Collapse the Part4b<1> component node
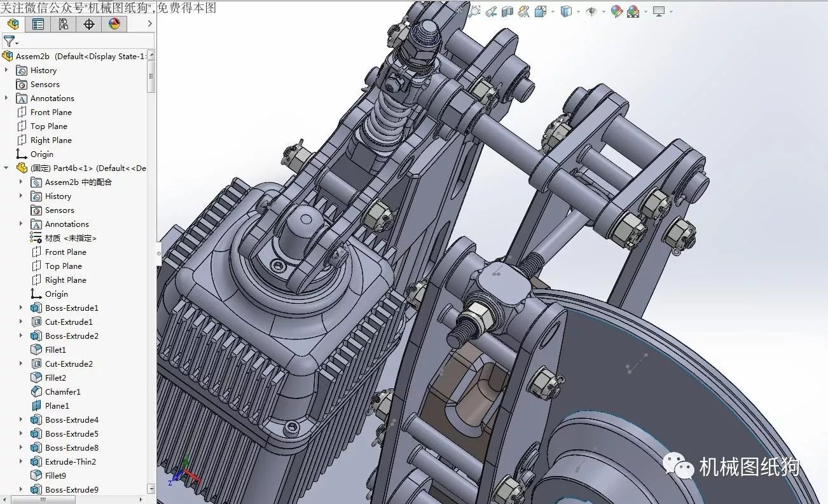Screen dimensions: 828x504 7,168
